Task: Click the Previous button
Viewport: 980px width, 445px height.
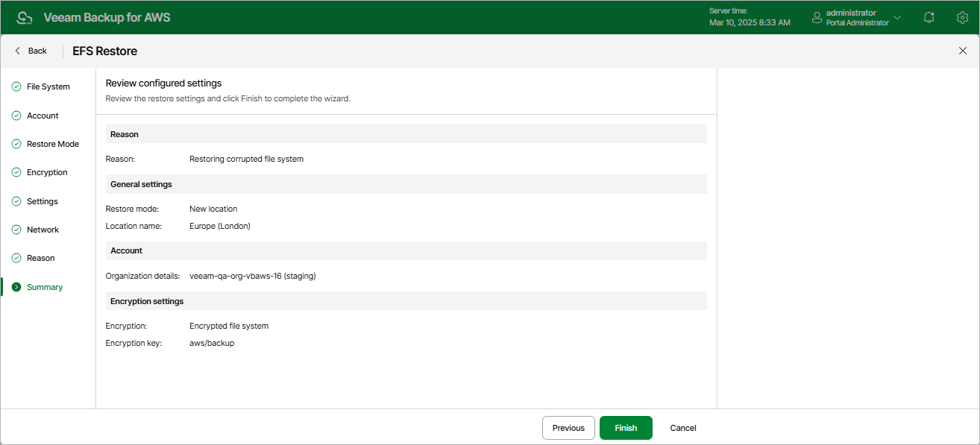Action: (568, 428)
